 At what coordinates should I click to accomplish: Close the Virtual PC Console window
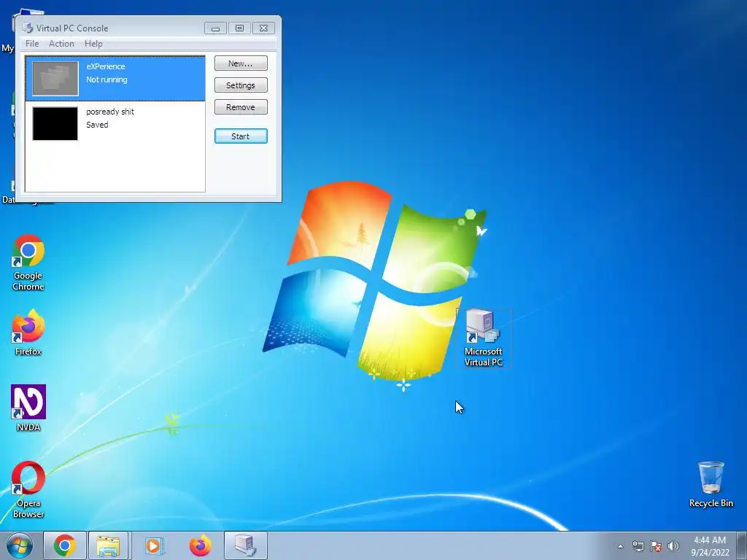point(263,28)
